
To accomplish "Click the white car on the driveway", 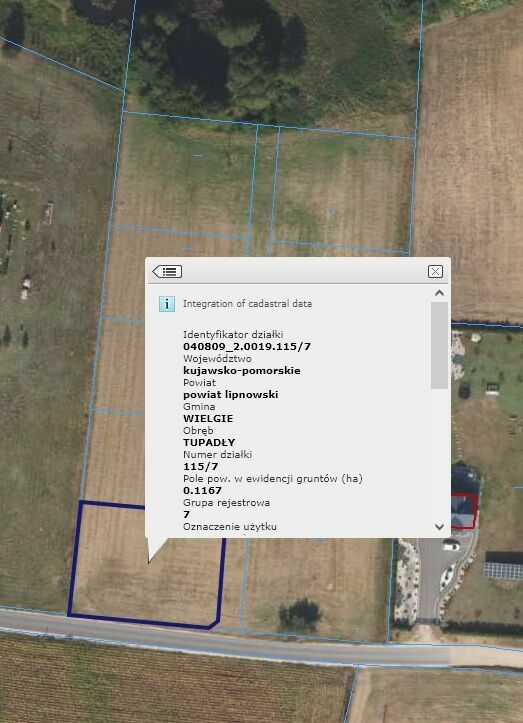I will pos(450,545).
